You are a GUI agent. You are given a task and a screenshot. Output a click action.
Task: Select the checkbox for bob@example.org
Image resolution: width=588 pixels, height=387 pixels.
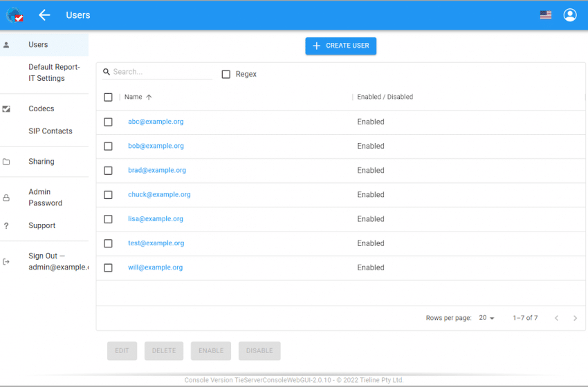point(108,147)
